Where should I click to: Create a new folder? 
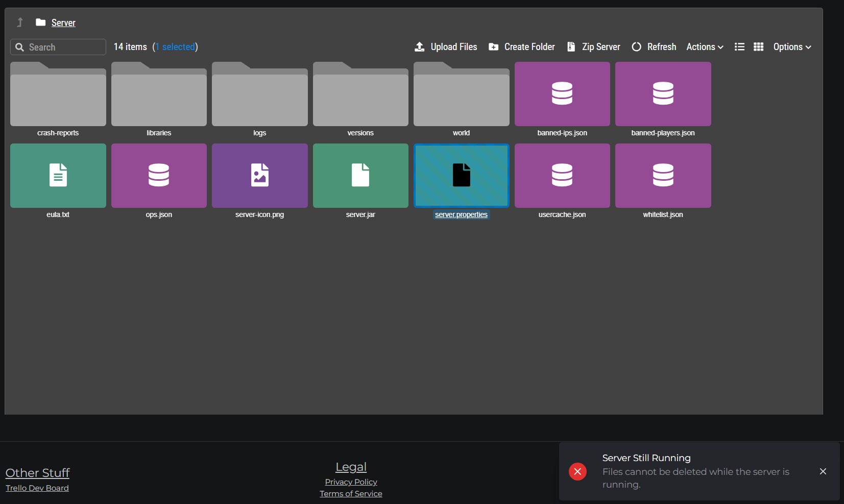point(522,47)
